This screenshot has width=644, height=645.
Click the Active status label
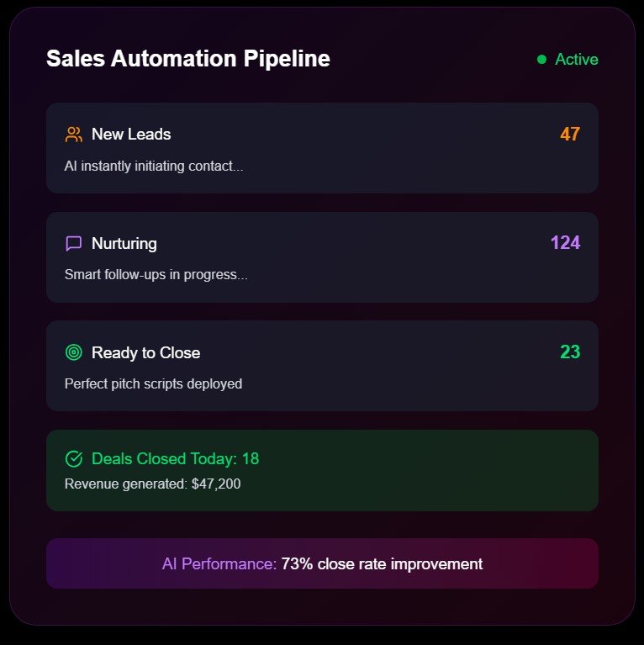[x=577, y=60]
